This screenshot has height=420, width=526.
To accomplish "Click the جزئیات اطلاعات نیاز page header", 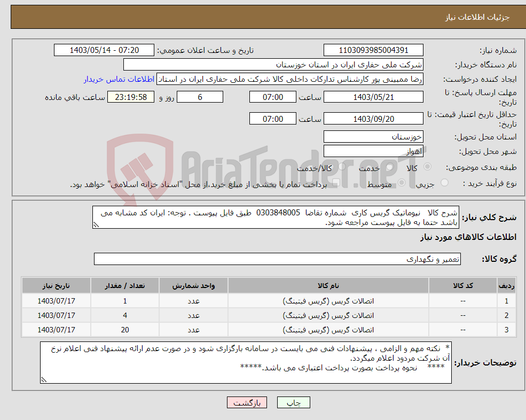I will pos(477,17).
